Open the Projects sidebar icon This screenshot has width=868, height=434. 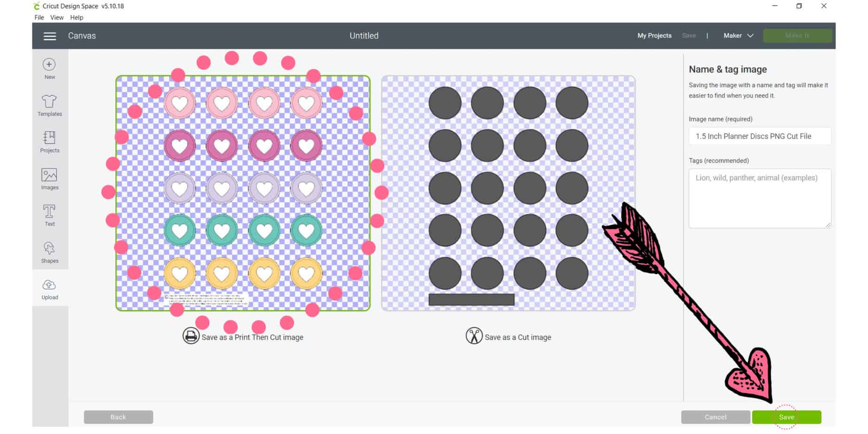(49, 138)
